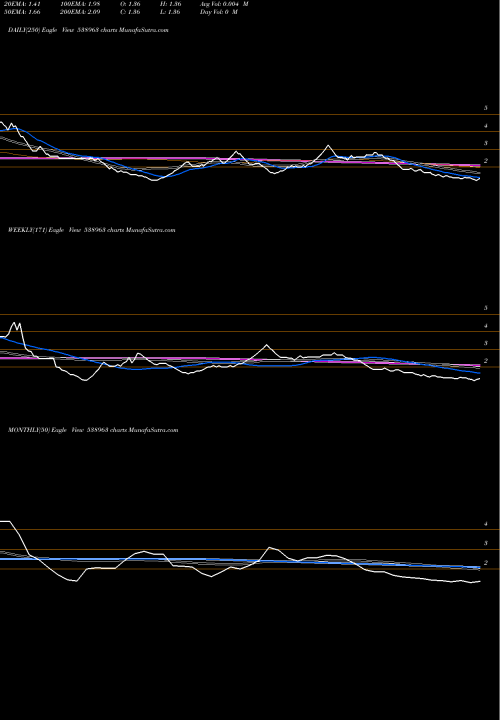Viewport: 500px width, 720px height.
Task: Click the 20EMA: 1.41 value
Action: pyautogui.click(x=20, y=4)
